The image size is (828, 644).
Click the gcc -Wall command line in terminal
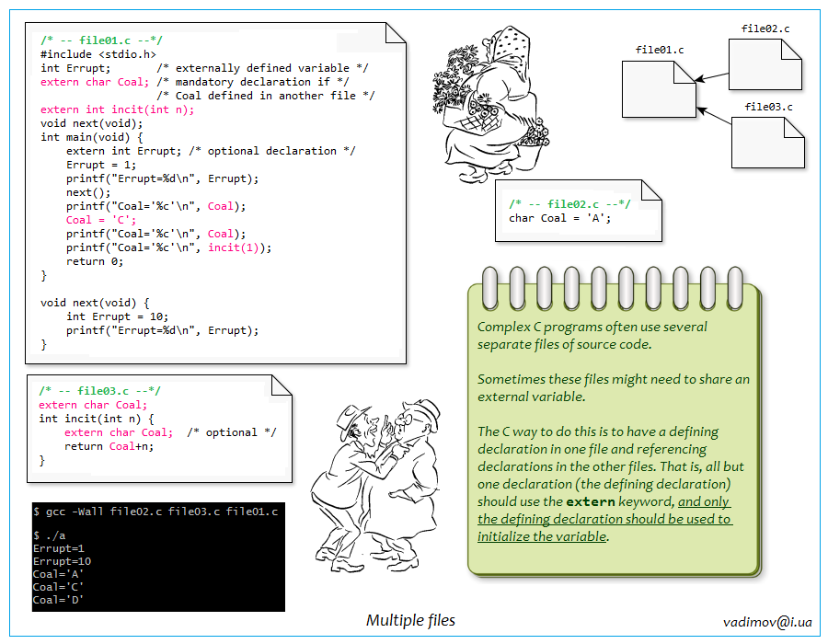coord(155,512)
